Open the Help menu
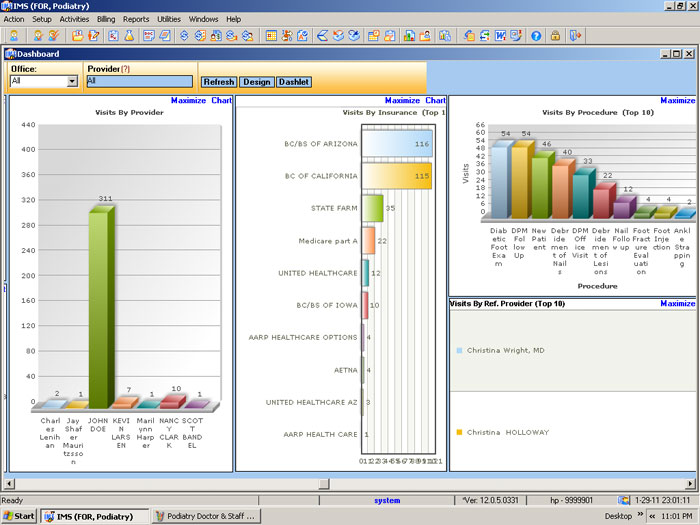Screen dimensions: 700x525 click(x=233, y=19)
